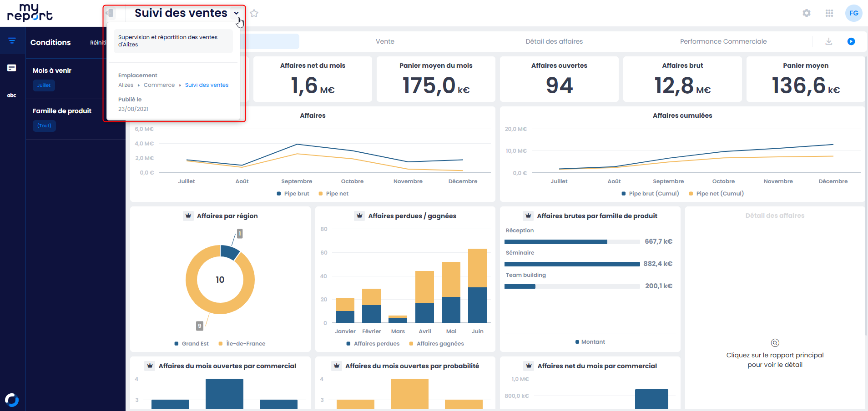Click the MyReport logo
Screen dimensions: 868x411
(x=30, y=13)
